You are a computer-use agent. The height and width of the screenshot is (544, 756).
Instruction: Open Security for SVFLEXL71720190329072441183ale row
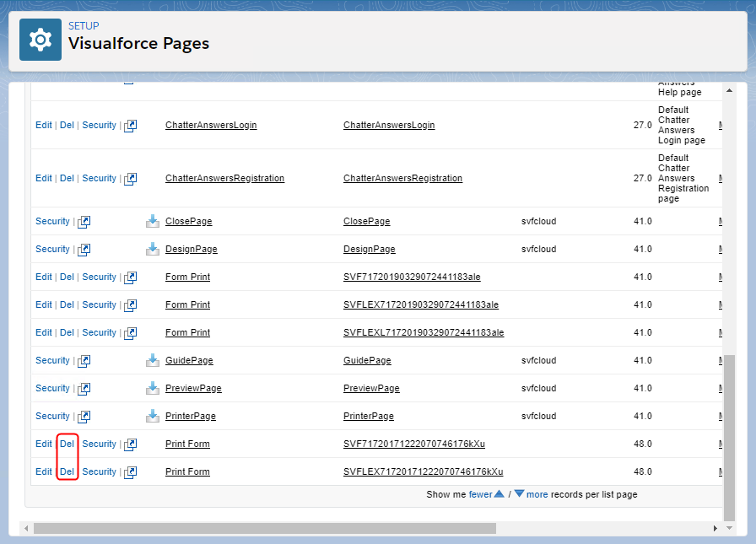coord(100,332)
